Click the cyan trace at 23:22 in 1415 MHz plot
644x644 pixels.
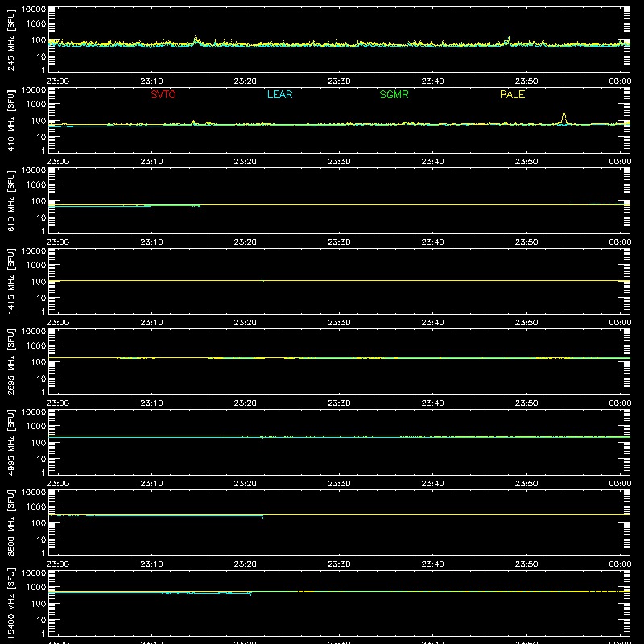pyautogui.click(x=263, y=280)
